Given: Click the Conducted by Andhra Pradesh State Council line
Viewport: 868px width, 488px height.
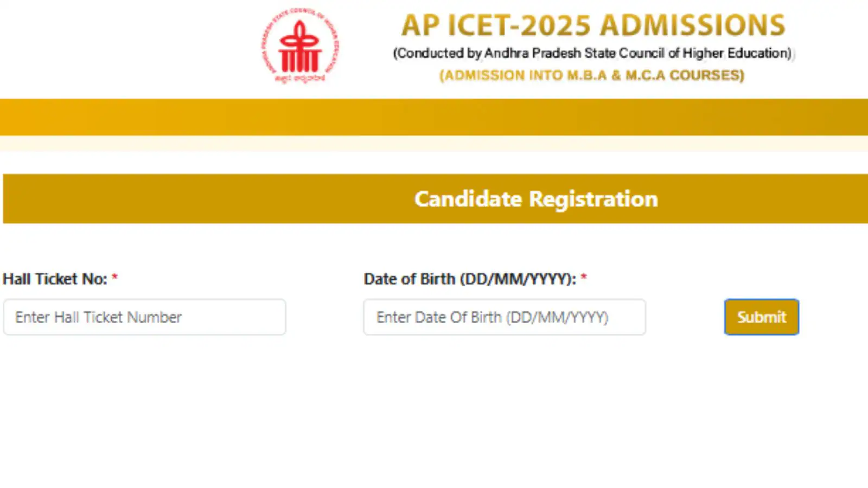Looking at the screenshot, I should pyautogui.click(x=593, y=53).
